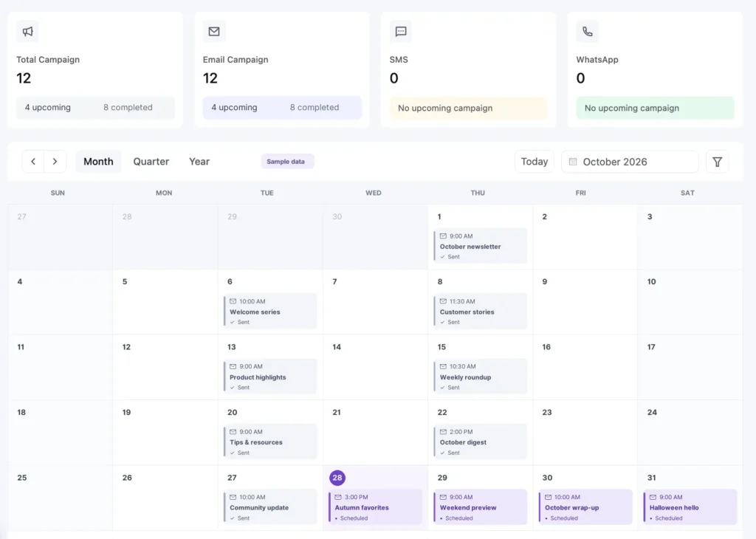756x539 pixels.
Task: Click envelope icon on Autumn favorites event
Action: pos(338,497)
